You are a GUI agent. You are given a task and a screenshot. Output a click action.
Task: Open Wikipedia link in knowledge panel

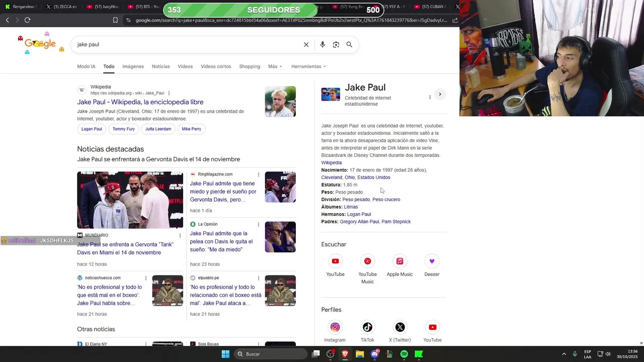[x=332, y=163]
